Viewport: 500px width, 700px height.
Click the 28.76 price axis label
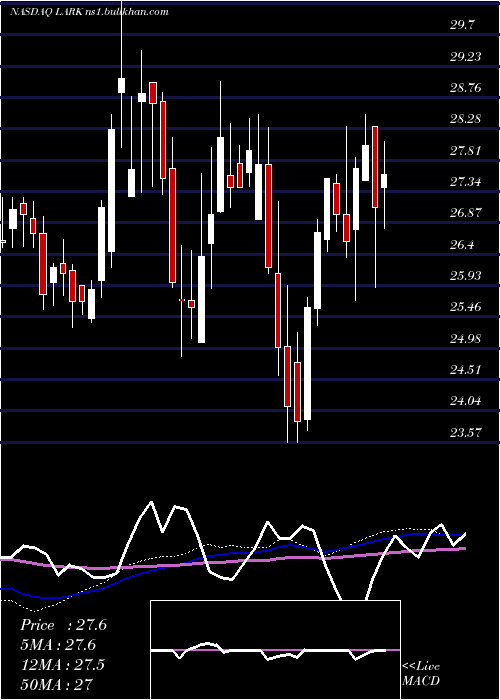(465, 88)
